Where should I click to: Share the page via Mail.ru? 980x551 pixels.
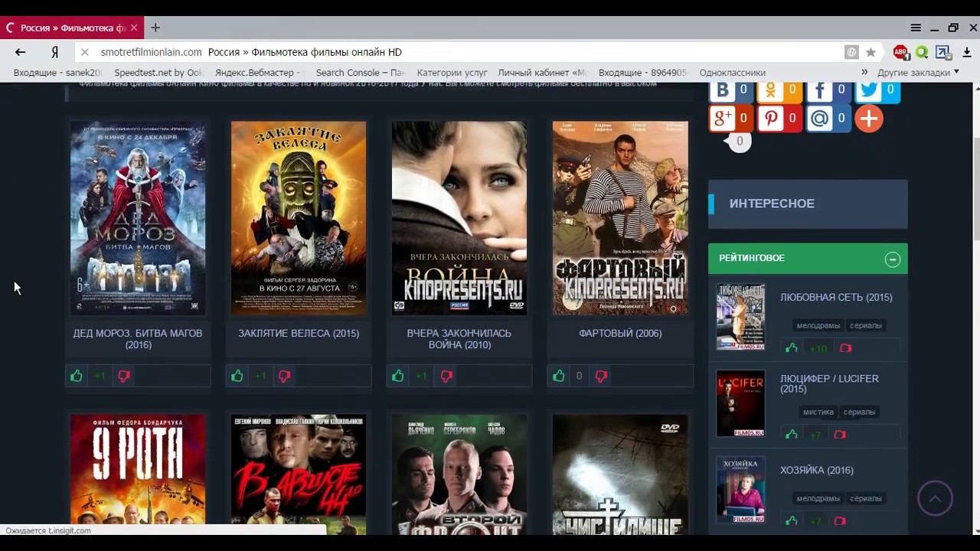[x=819, y=118]
